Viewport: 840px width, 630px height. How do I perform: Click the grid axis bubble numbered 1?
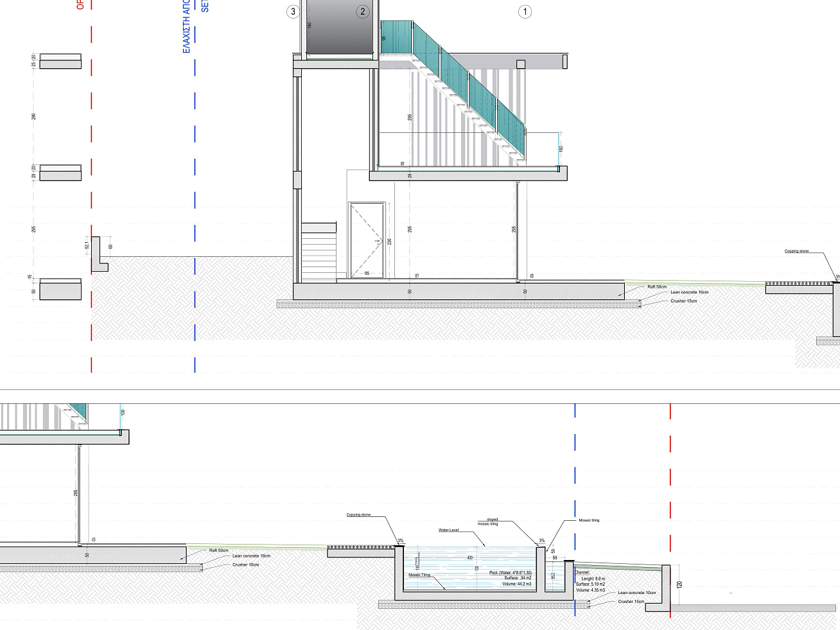(525, 12)
